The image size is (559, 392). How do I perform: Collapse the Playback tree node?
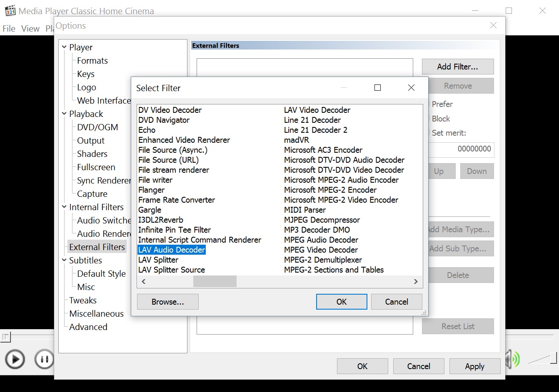[64, 114]
